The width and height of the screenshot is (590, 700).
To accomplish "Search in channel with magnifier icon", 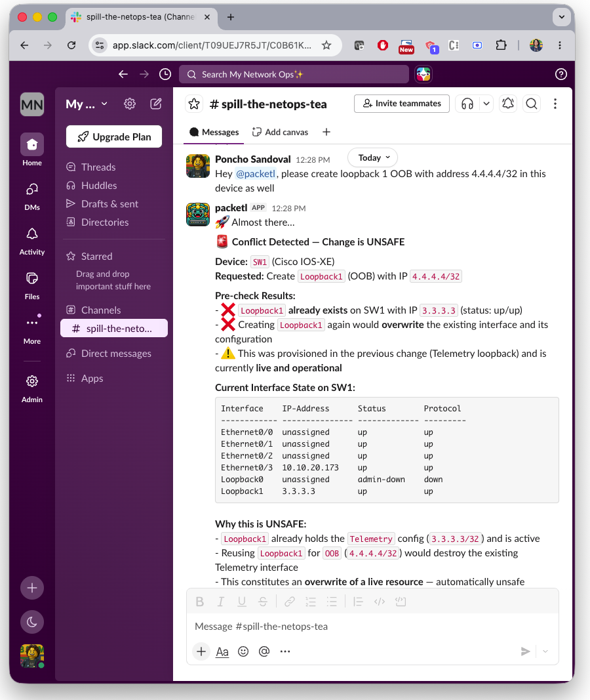I will point(532,104).
